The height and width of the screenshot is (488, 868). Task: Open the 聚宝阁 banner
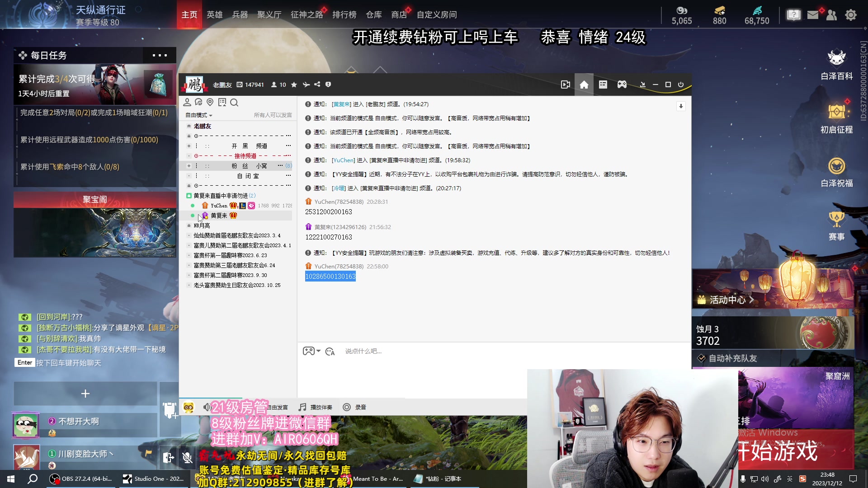click(95, 225)
